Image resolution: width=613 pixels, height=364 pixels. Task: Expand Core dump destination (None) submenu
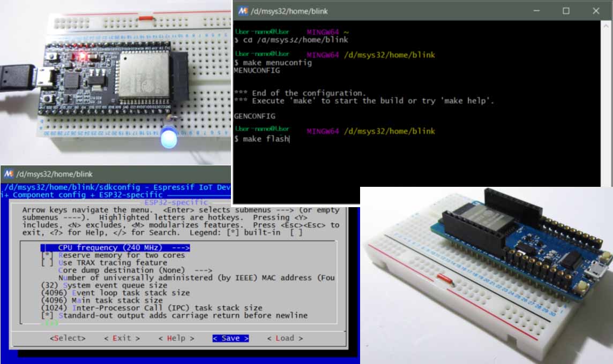click(134, 270)
